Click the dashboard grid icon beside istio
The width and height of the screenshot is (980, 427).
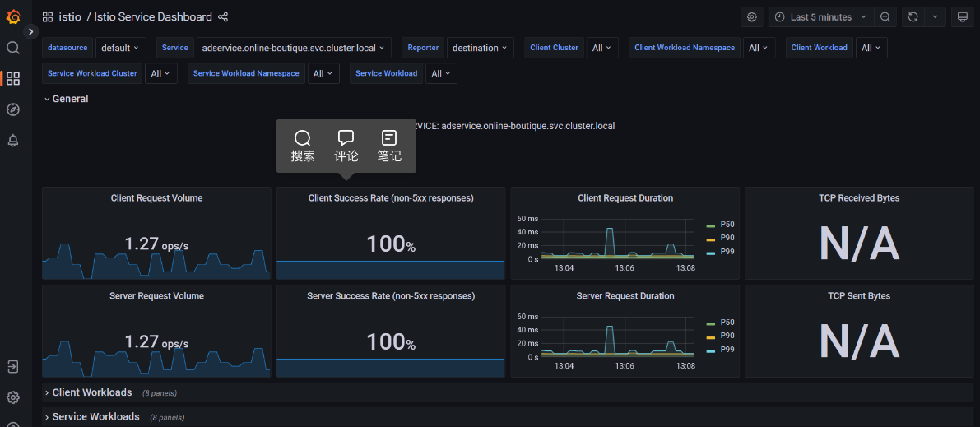pyautogui.click(x=48, y=17)
